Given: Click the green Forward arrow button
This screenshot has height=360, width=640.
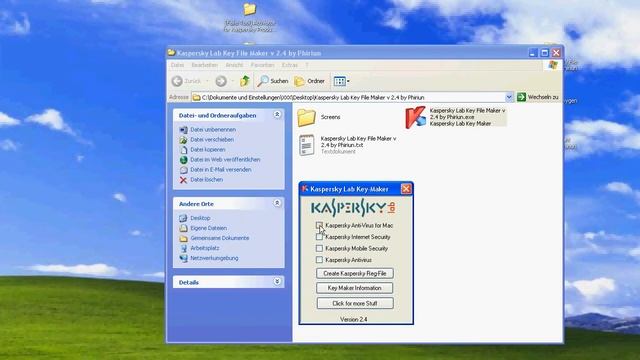Looking at the screenshot, I should pos(221,81).
